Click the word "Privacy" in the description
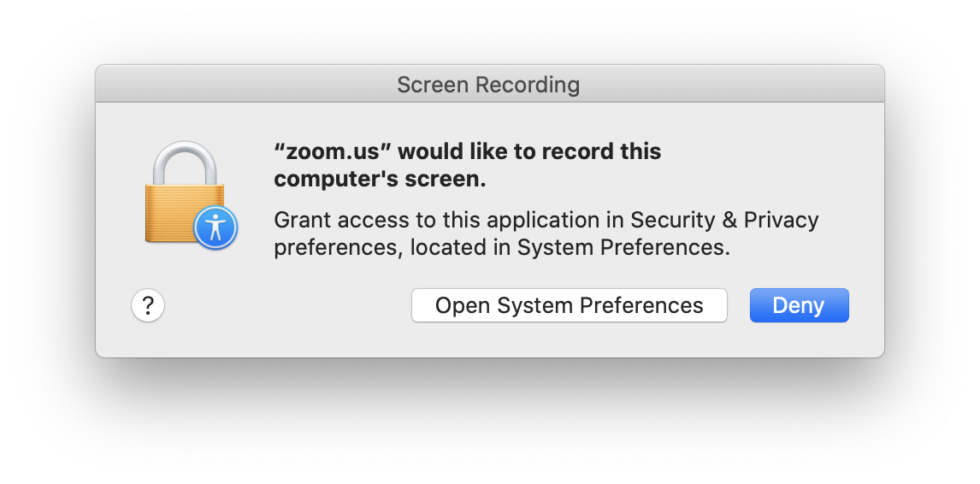This screenshot has width=980, height=484. [782, 220]
